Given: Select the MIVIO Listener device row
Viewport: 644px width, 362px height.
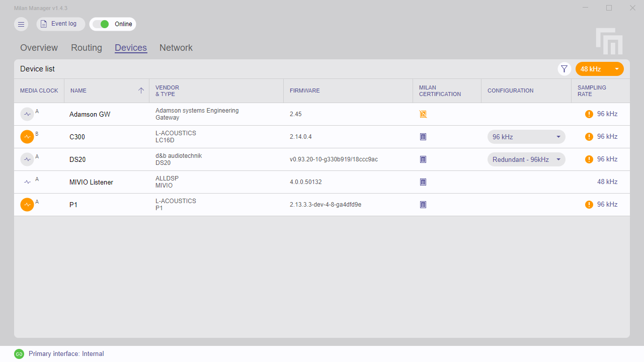Looking at the screenshot, I should point(91,182).
